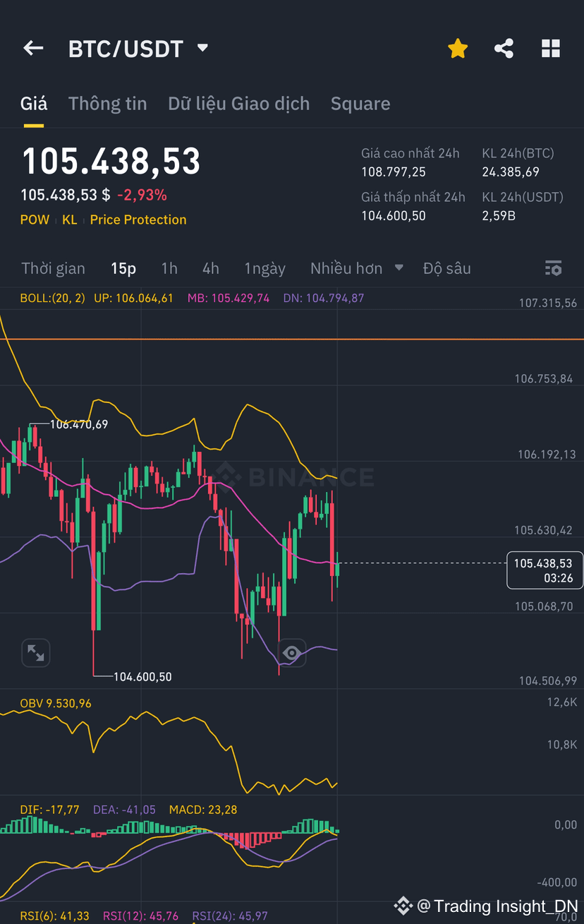
Task: Open Price Protection link
Action: click(138, 220)
